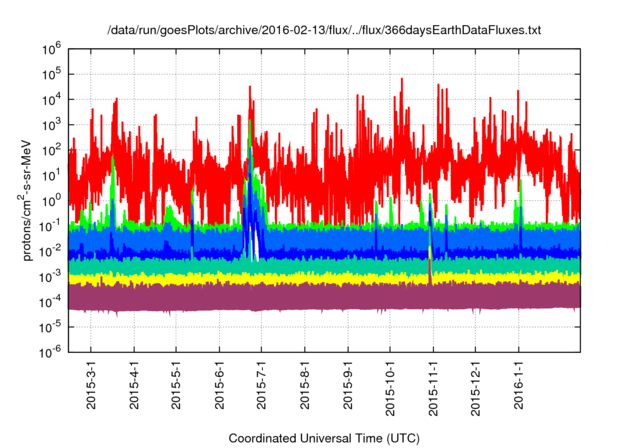Click the 2015-5-1 date tick label
The image size is (640, 448).
[176, 385]
